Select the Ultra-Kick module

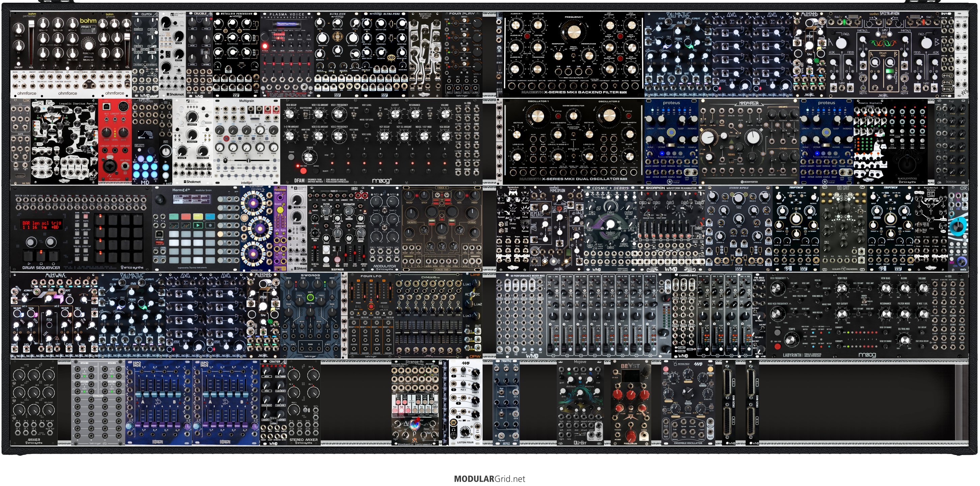click(x=338, y=54)
